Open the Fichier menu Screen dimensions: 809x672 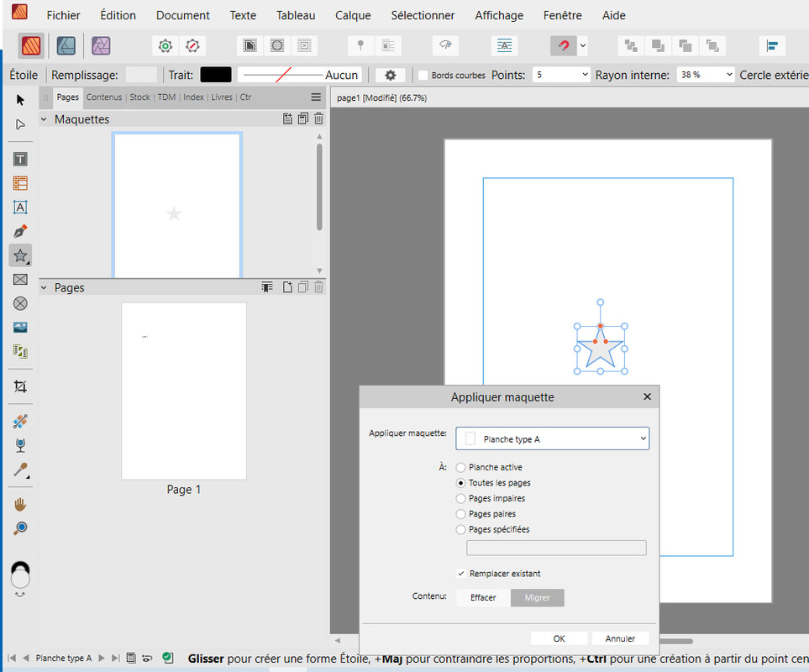pos(64,15)
